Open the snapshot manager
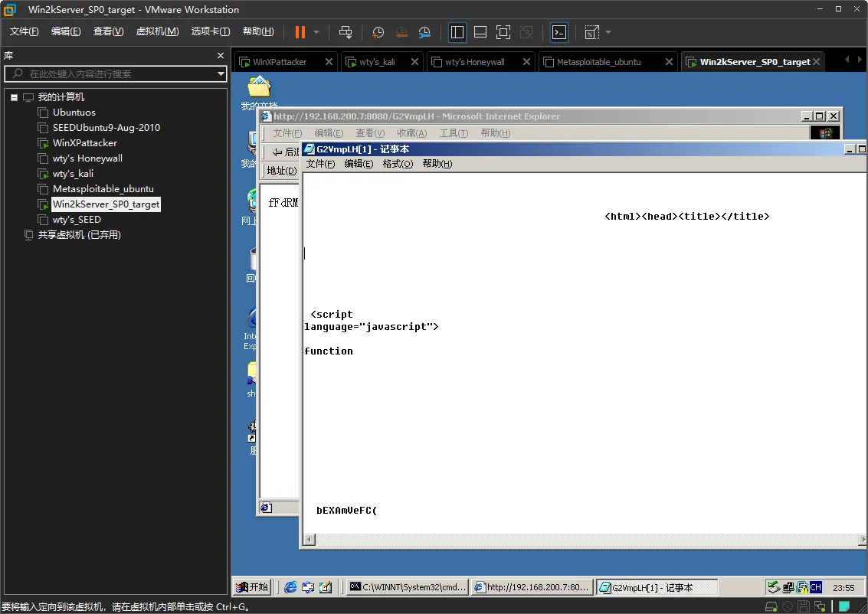 point(424,32)
